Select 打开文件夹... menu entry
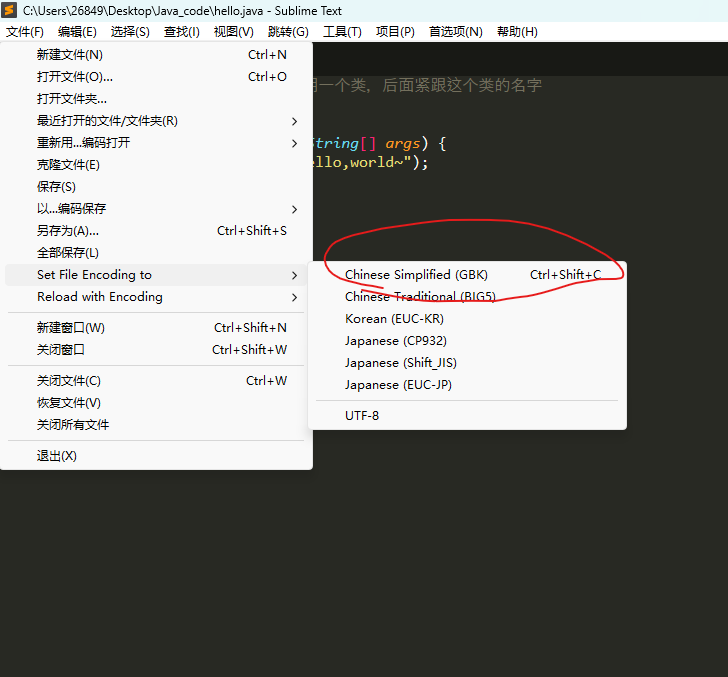The image size is (728, 677). pos(156,99)
